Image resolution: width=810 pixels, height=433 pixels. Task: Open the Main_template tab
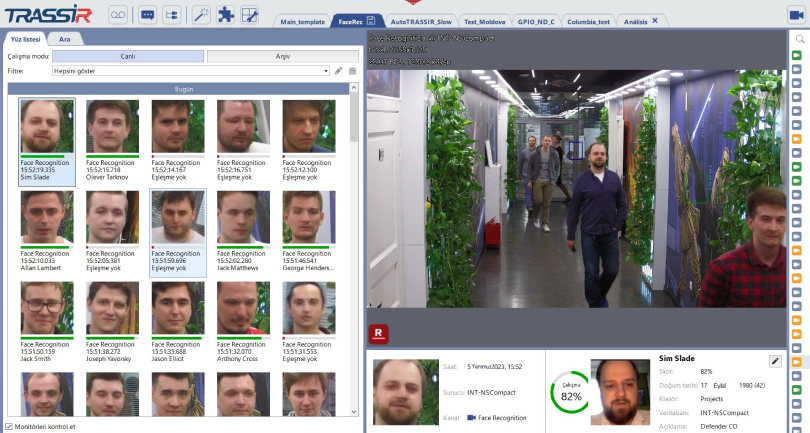[x=303, y=22]
